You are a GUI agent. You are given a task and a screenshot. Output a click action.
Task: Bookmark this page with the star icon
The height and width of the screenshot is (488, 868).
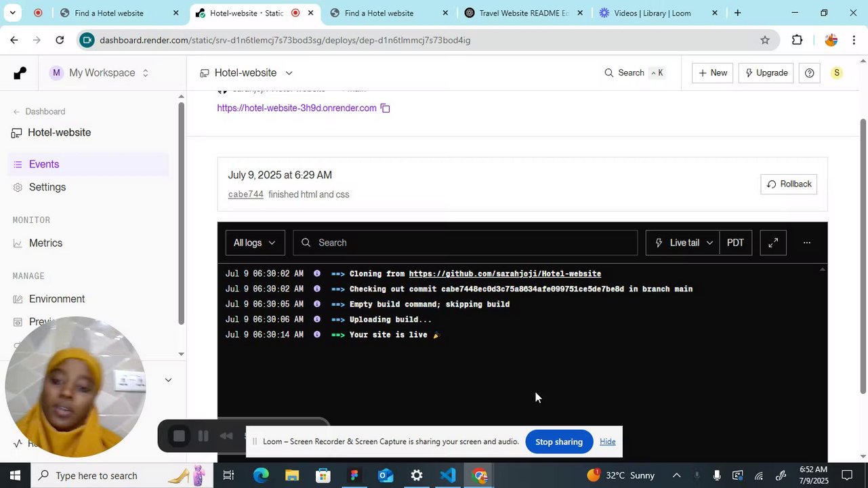pos(765,40)
